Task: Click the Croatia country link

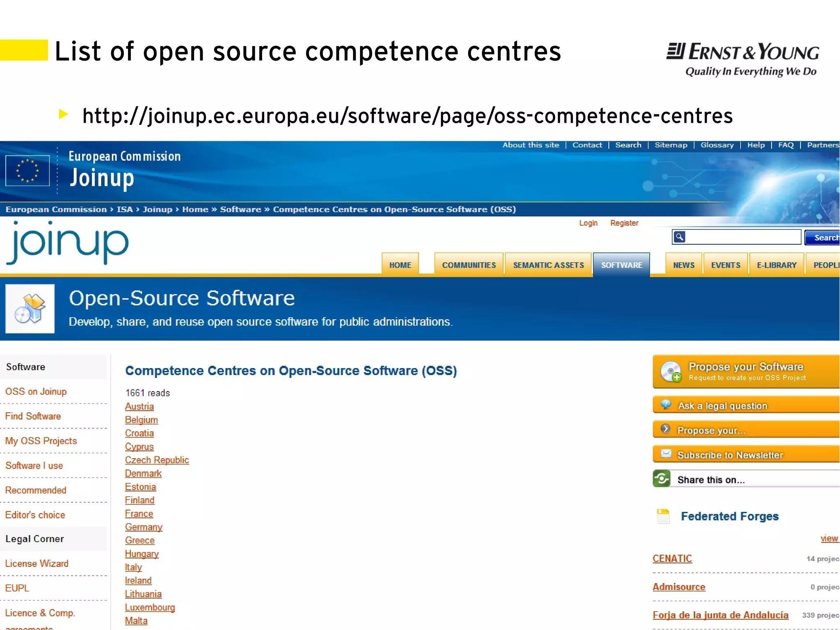Action: click(139, 433)
